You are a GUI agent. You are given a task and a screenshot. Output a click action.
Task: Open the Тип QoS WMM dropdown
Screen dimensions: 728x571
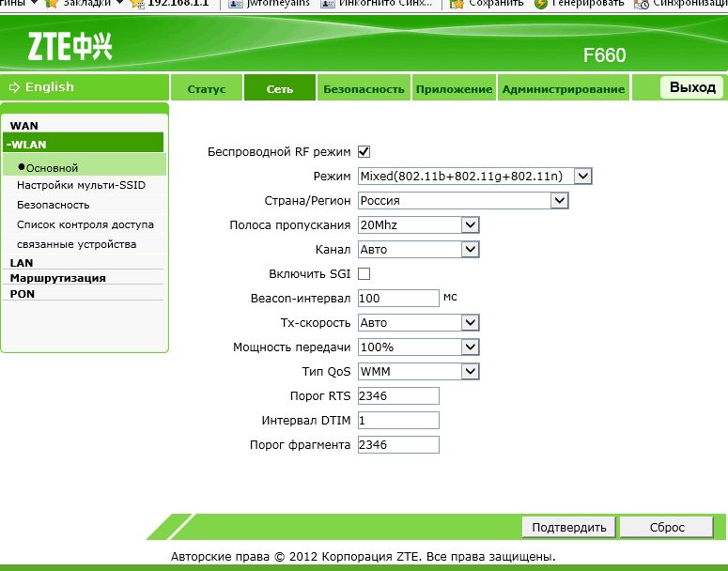[x=418, y=371]
